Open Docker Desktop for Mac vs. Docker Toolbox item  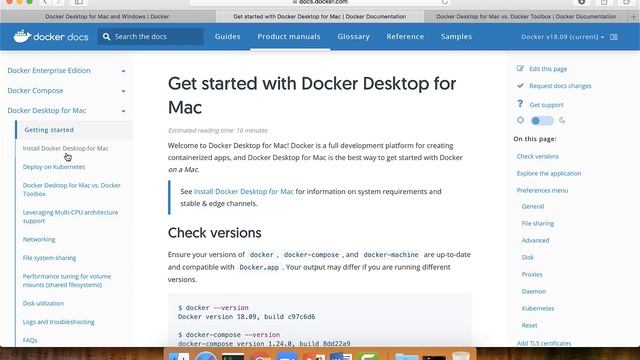coord(71,189)
